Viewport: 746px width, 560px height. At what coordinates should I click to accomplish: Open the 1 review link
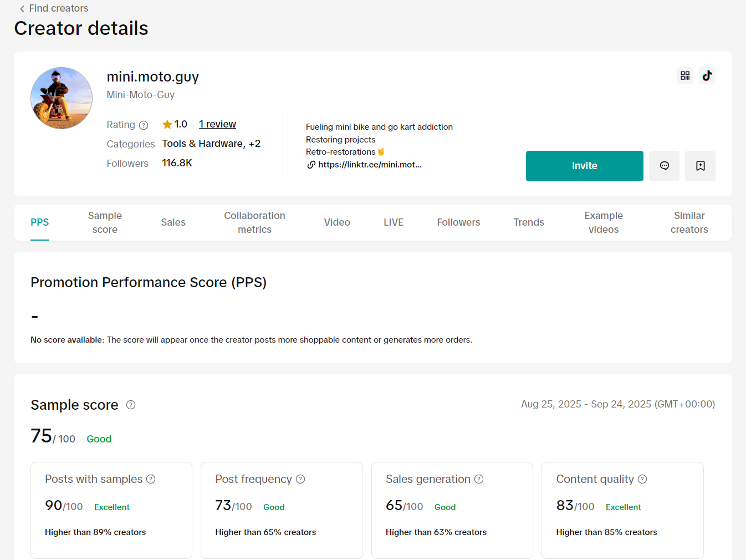pos(217,124)
